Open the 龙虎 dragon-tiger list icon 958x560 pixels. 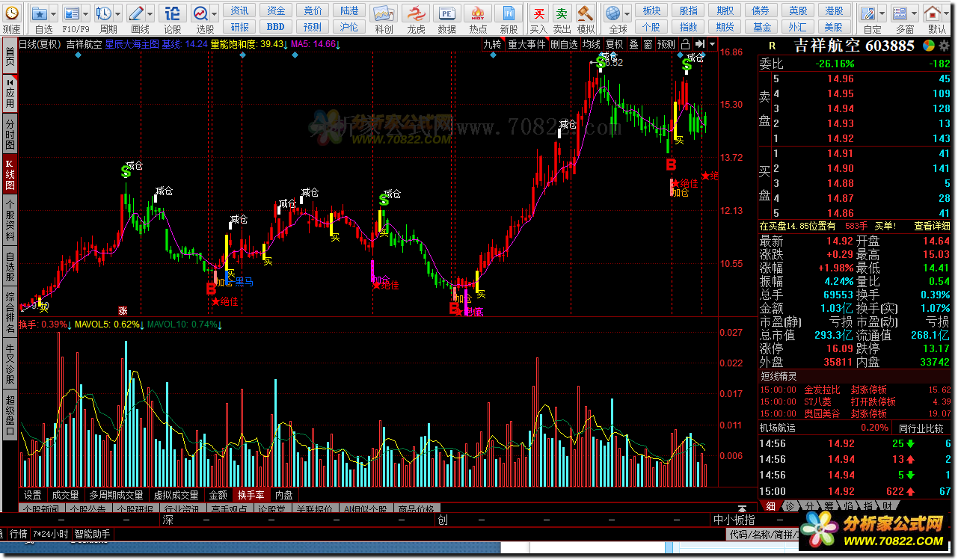[417, 13]
